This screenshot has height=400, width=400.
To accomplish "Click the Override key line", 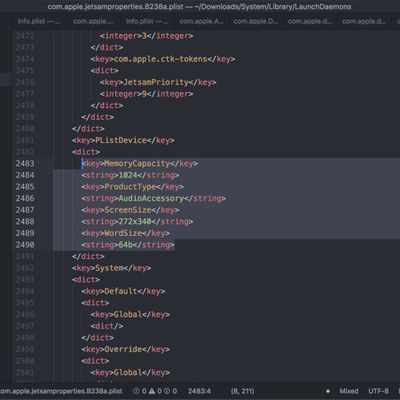I will 126,349.
